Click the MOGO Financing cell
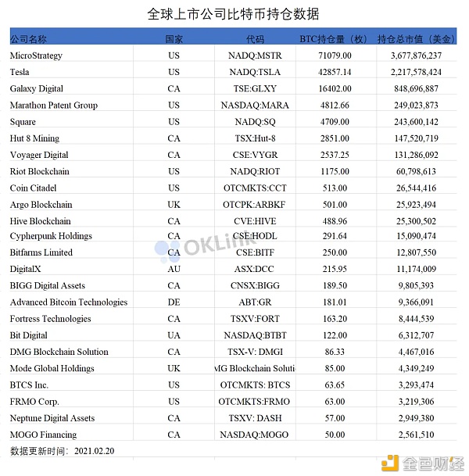This screenshot has height=476, width=469. tap(43, 435)
